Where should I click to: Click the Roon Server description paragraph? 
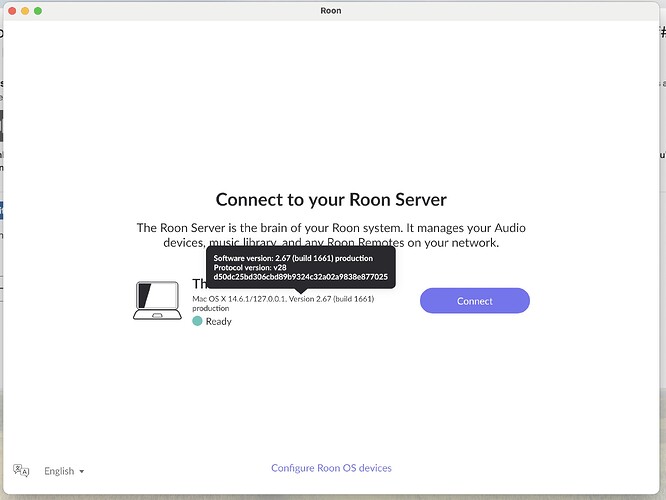[331, 235]
